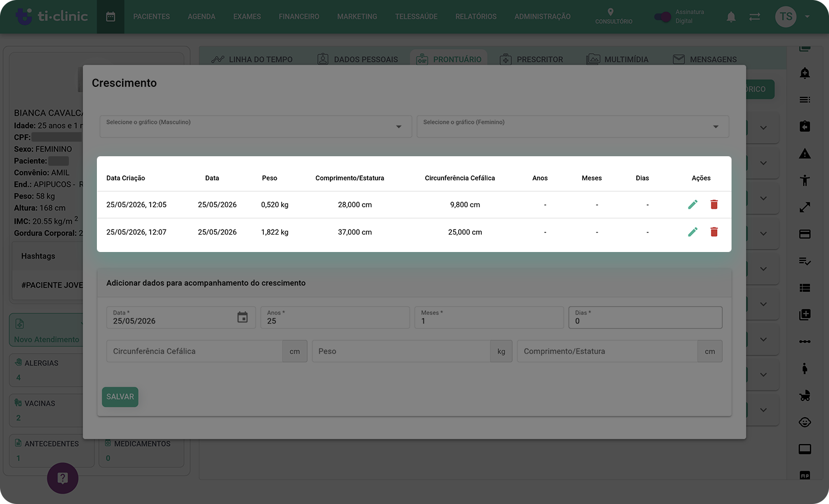
Task: Delete the growth entry created at 12:05
Action: pos(714,204)
